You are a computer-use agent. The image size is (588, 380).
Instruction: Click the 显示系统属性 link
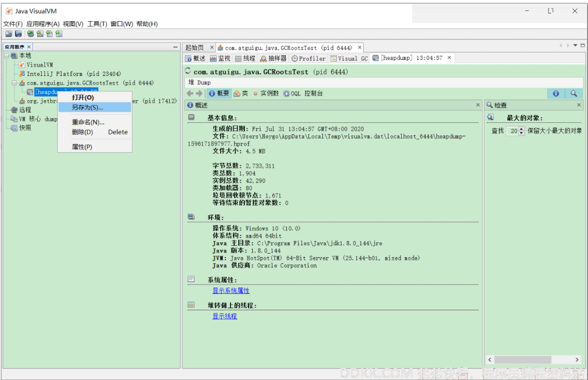pyautogui.click(x=231, y=291)
